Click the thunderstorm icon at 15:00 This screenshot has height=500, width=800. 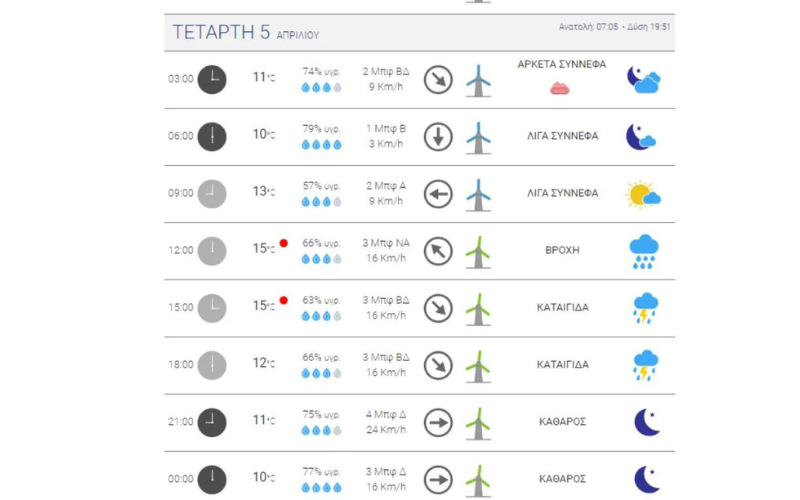point(645,308)
